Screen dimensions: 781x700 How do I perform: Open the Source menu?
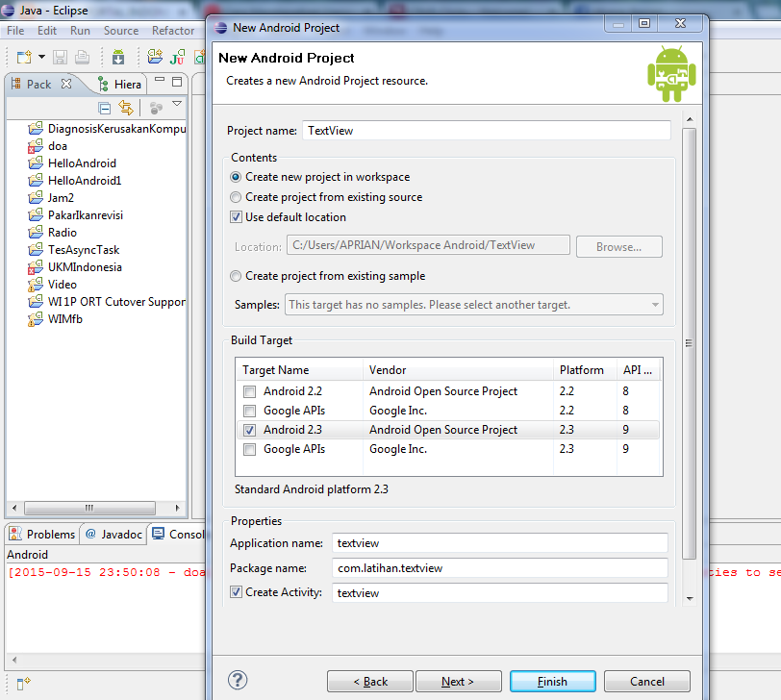121,31
